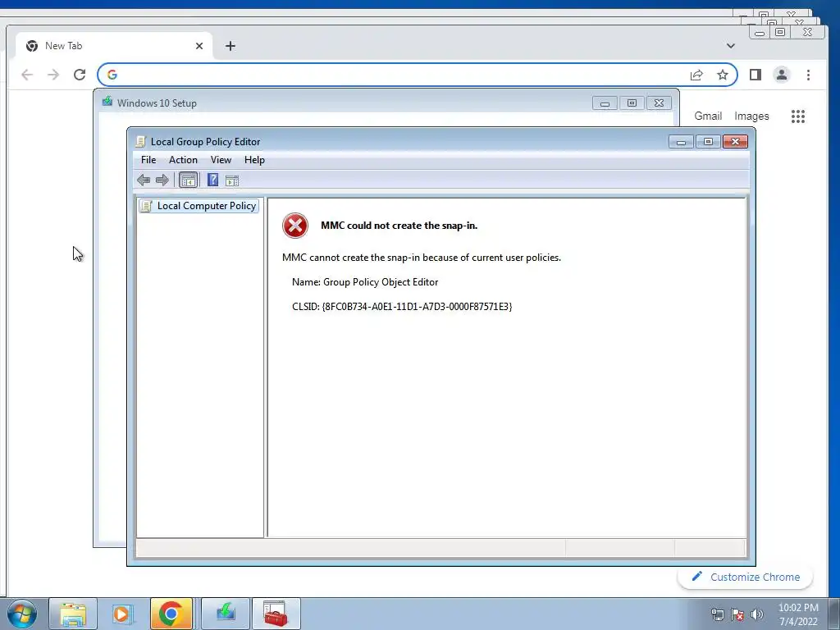Toggle Show/Hide Console Tree toolbar icon
The image size is (840, 630).
pyautogui.click(x=188, y=180)
